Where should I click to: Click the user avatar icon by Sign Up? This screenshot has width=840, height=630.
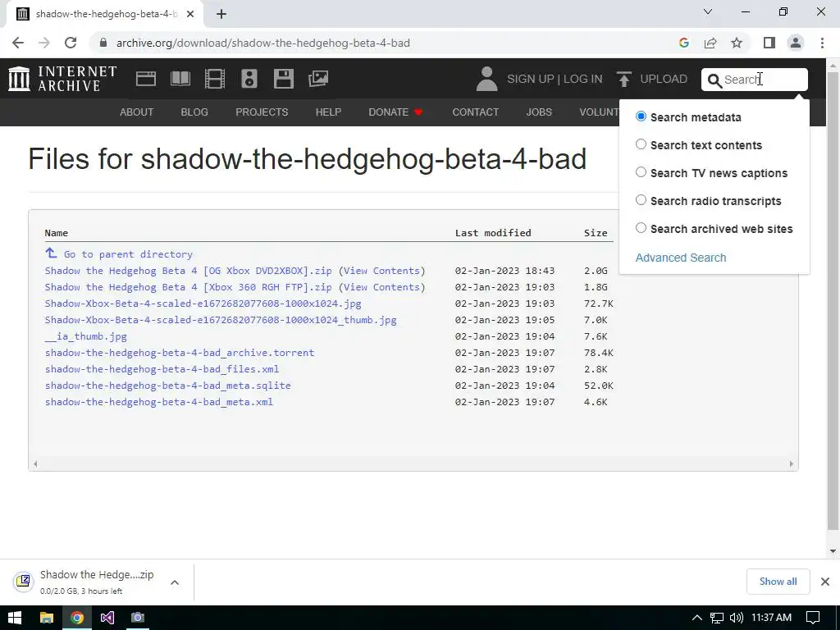pyautogui.click(x=486, y=79)
